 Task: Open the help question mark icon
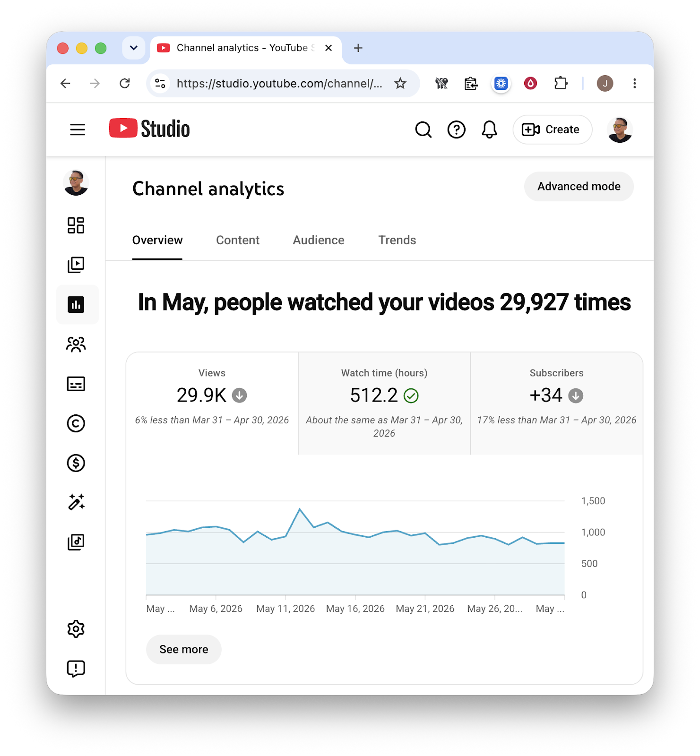[456, 129]
